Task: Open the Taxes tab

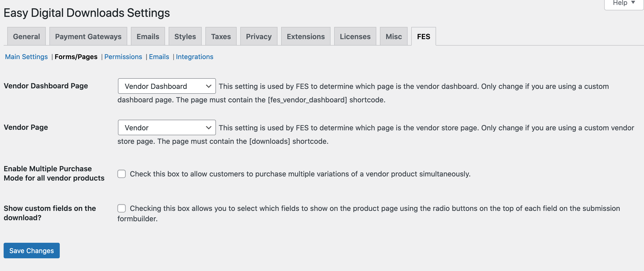Action: [x=221, y=37]
